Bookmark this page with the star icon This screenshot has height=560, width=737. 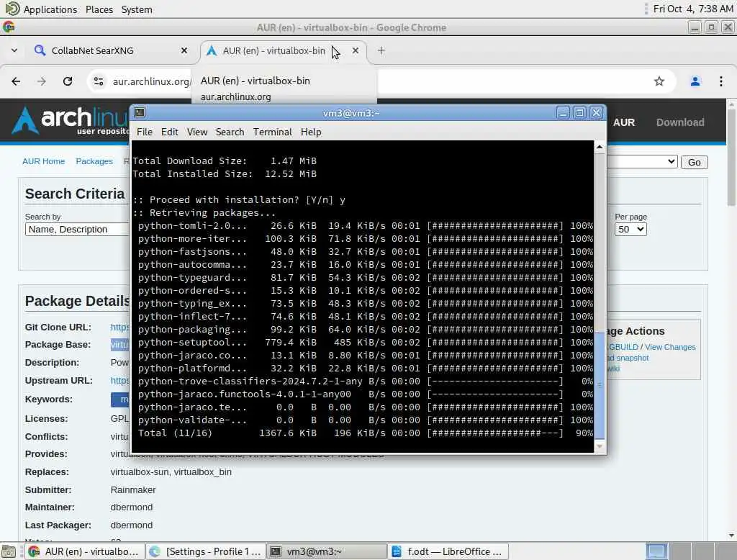point(659,81)
